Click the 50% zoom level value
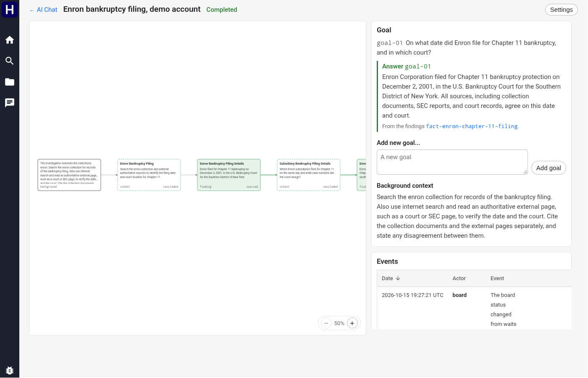588x378 pixels. [x=339, y=323]
